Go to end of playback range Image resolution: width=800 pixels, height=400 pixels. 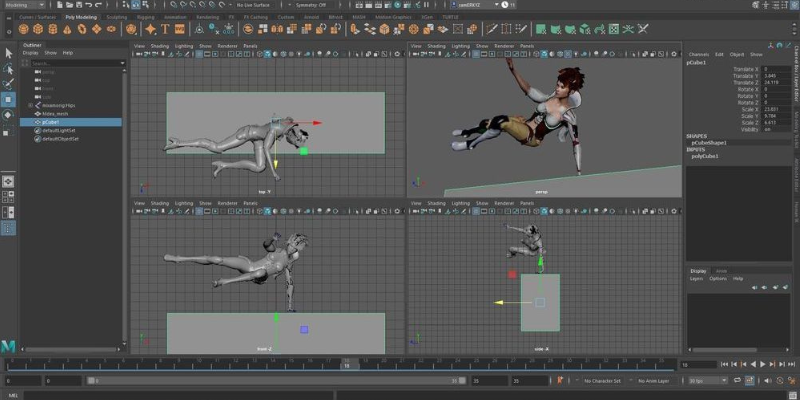pyautogui.click(x=791, y=364)
